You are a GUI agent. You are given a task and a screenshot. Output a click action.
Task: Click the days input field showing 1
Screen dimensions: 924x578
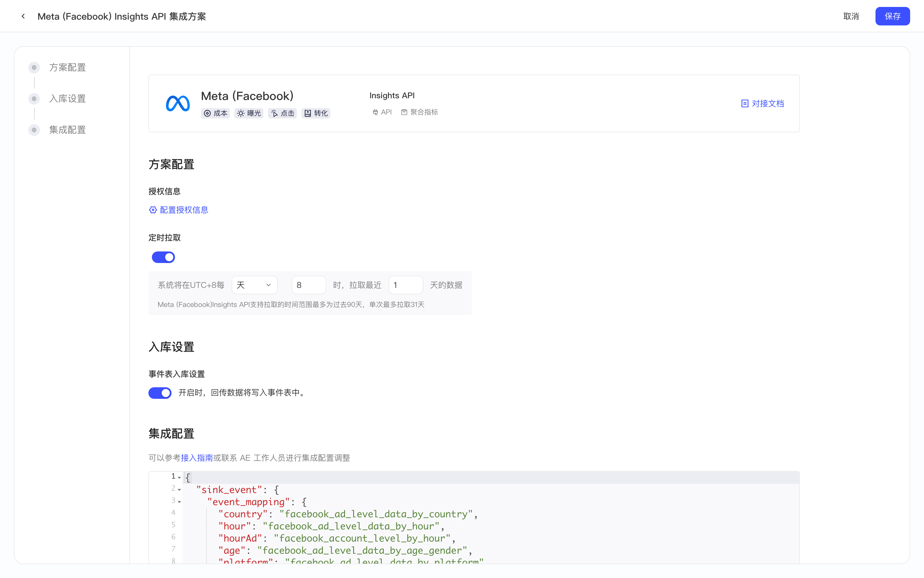405,285
